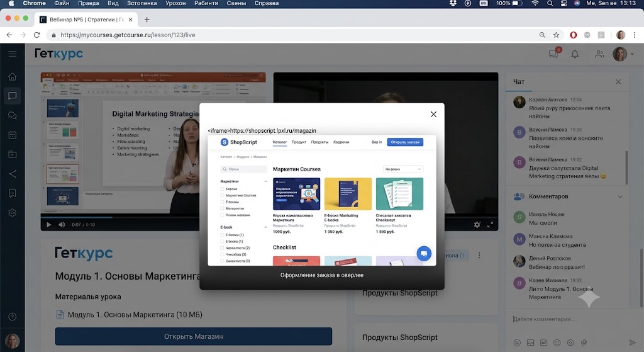Open messages icon with red badge

point(554,54)
